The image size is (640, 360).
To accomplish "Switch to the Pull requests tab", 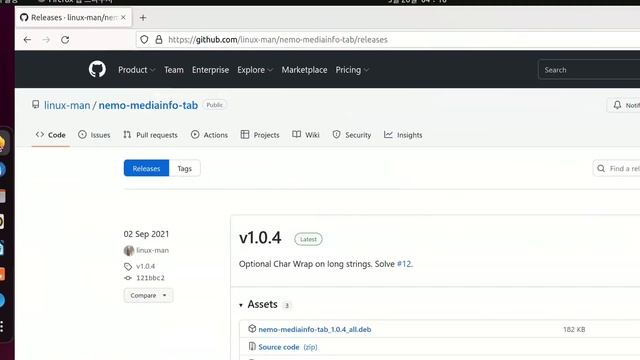I will tap(151, 135).
